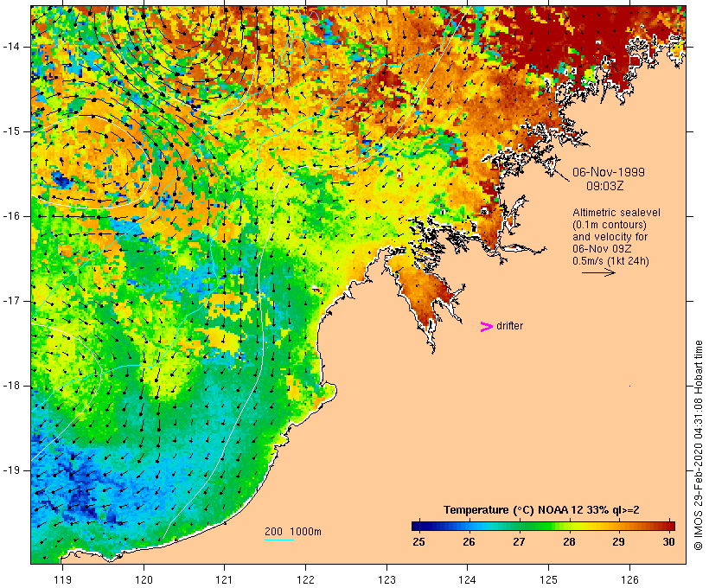This screenshot has height=588, width=709.
Task: Click the longitude label '126'
Action: tap(629, 579)
